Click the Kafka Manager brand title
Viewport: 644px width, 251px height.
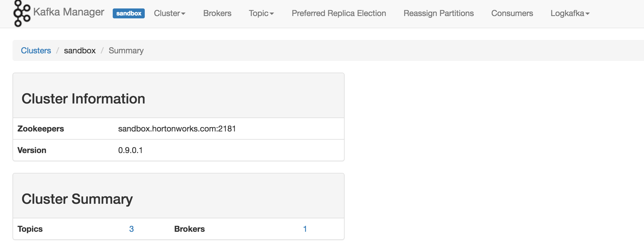coord(68,12)
